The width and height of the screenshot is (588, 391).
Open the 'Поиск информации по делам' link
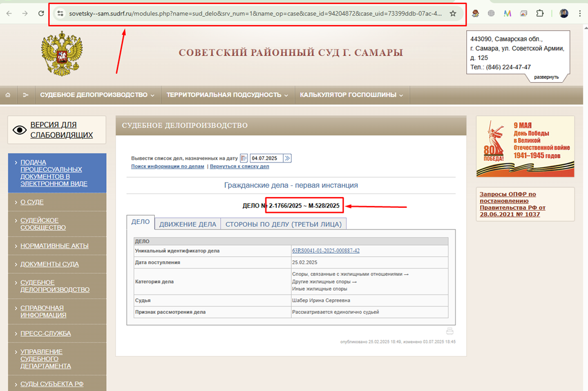[x=168, y=166]
